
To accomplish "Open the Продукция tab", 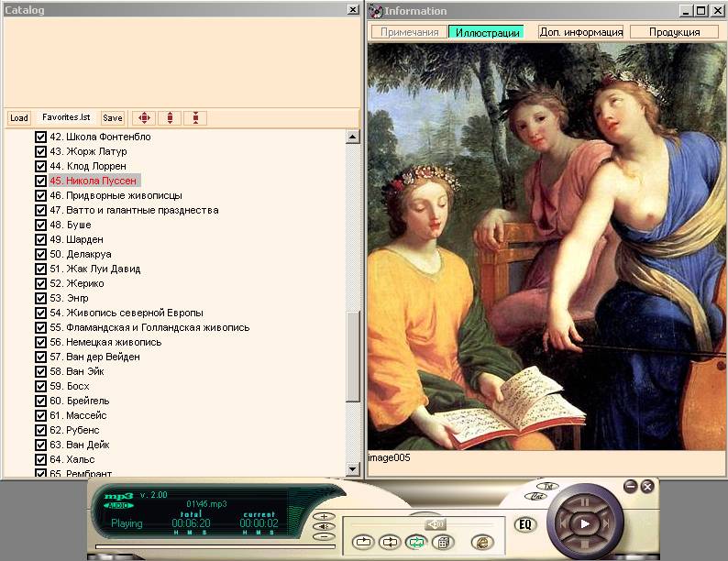I will click(x=674, y=32).
